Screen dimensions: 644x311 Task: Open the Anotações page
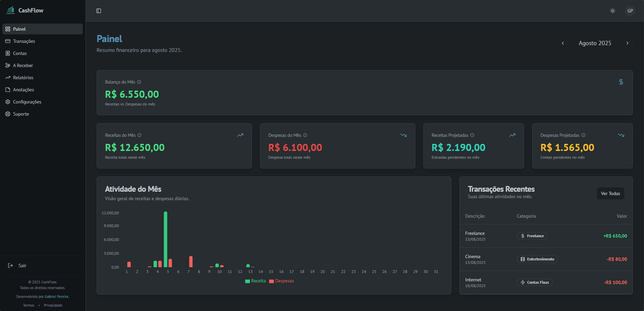(23, 90)
